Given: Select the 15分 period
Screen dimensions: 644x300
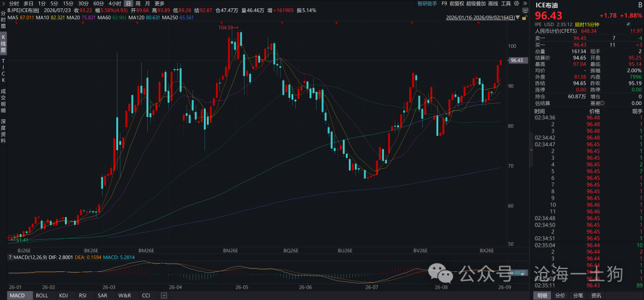Looking at the screenshot, I should 68,4.
